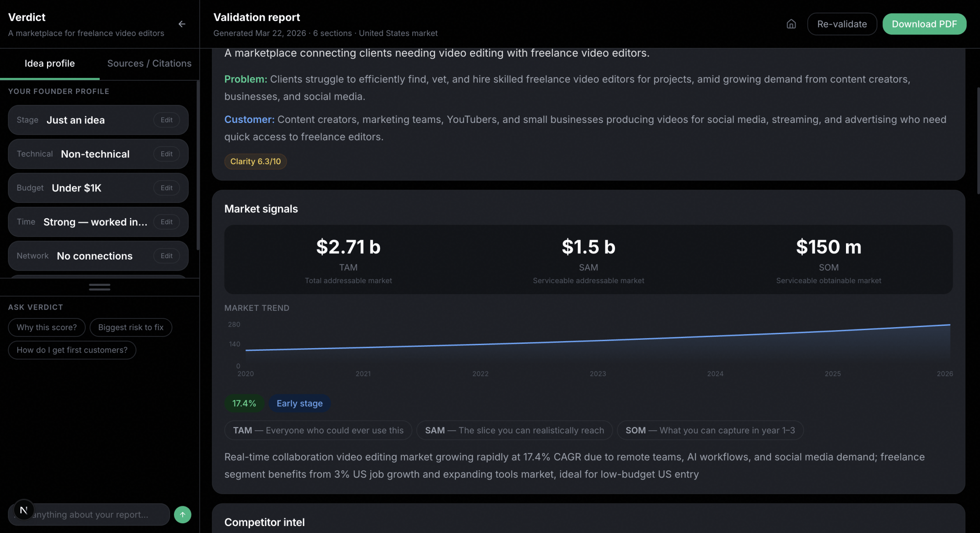The height and width of the screenshot is (533, 980).
Task: Select 'How do I get first customers?' prompt
Action: (x=72, y=350)
